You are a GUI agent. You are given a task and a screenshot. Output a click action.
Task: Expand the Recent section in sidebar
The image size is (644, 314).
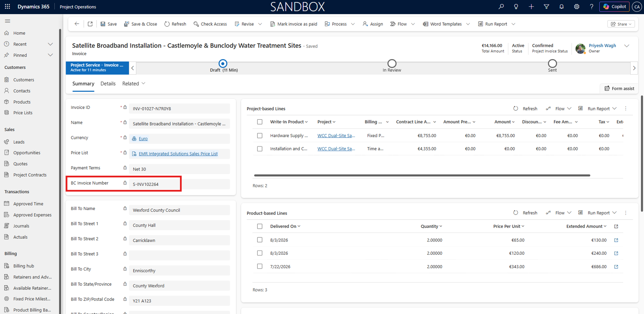[50, 44]
